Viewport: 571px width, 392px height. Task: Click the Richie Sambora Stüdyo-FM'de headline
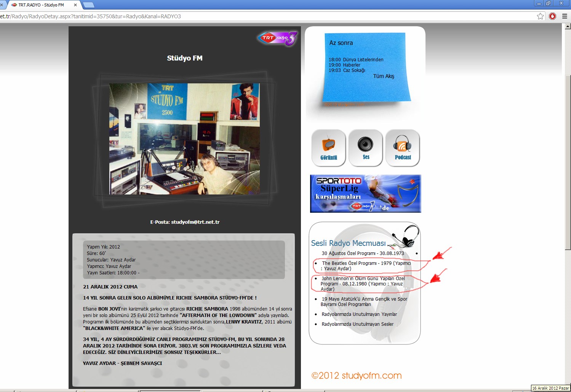click(170, 298)
